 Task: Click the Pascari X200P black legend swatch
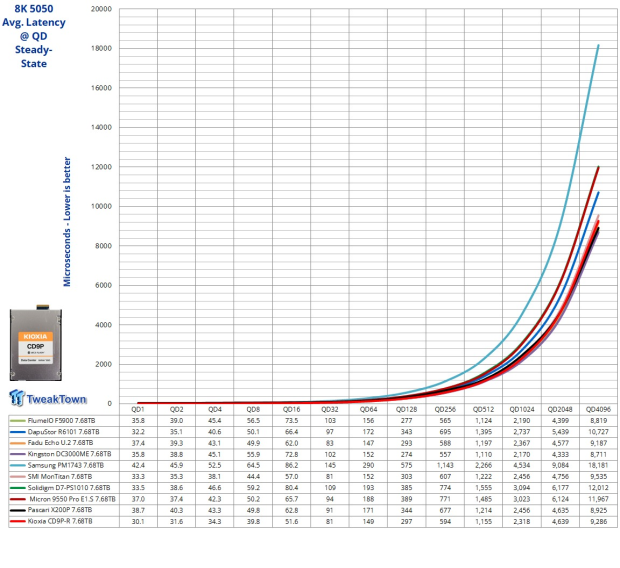pos(18,510)
